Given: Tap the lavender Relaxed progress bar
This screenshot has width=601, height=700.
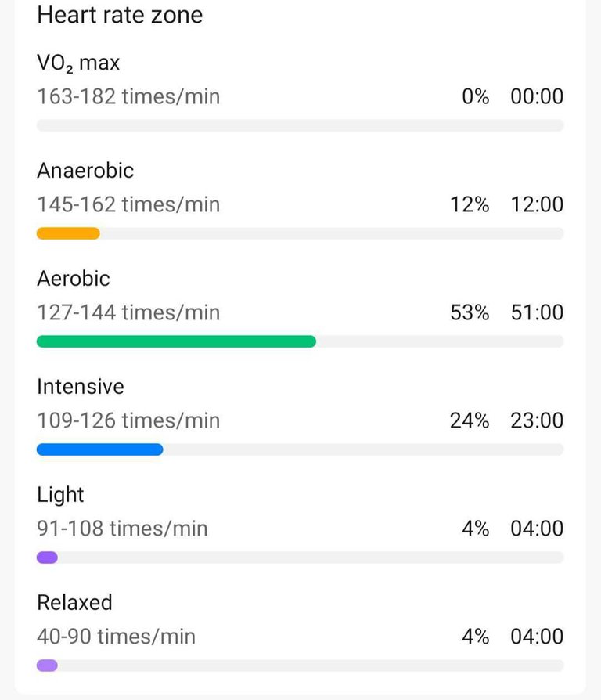Looking at the screenshot, I should pos(47,666).
